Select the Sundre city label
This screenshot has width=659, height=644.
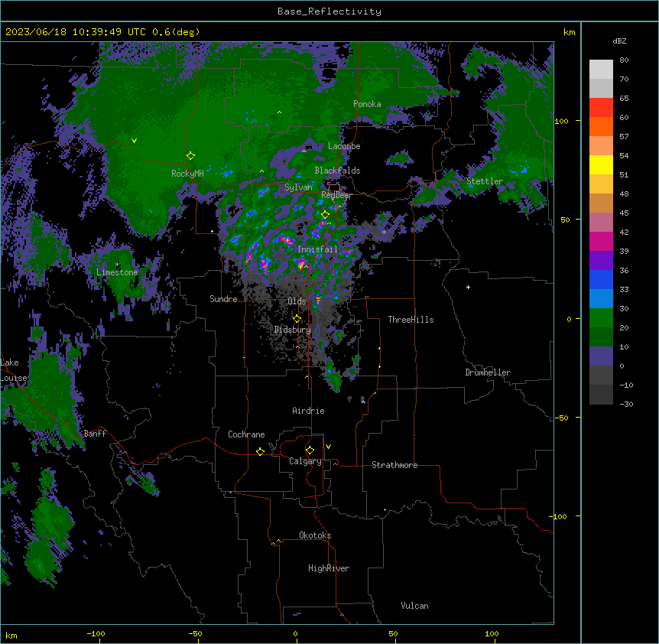pos(223,299)
